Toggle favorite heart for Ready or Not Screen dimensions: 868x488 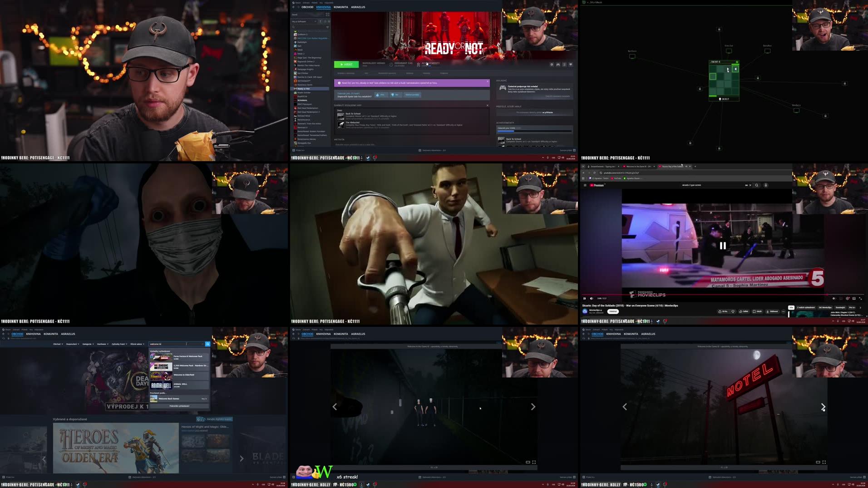(x=571, y=64)
